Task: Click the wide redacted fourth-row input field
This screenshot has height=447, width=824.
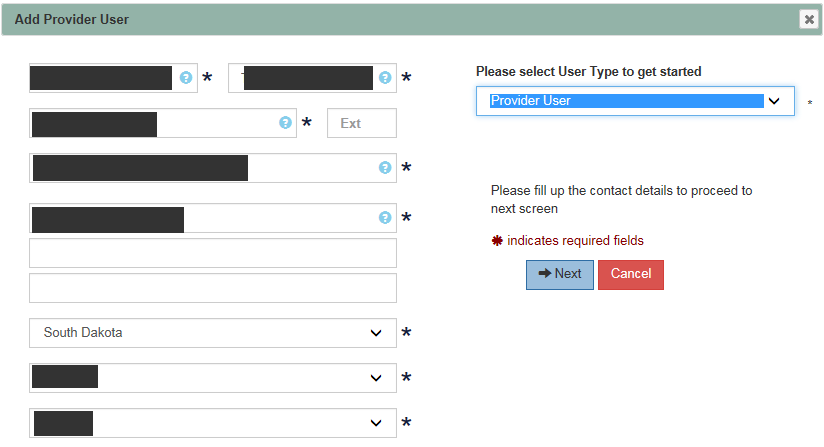Action: click(x=213, y=168)
